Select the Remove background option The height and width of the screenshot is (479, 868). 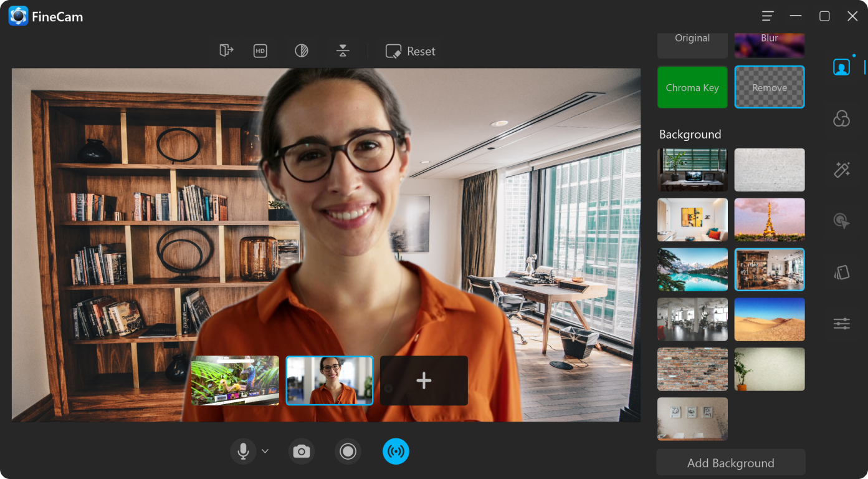[770, 87]
